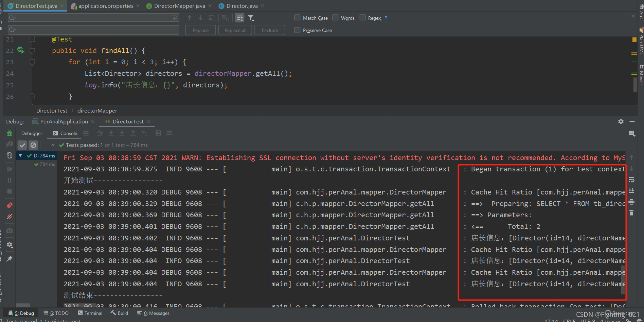Click the Trace Current Stream Chain icon
The image size is (644, 322).
coord(169,133)
